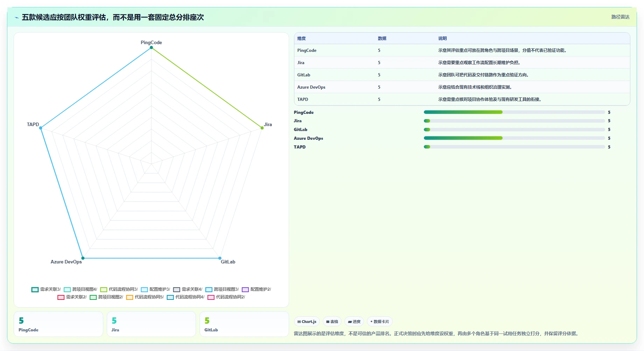This screenshot has height=351, width=644.
Task: Click the 进度 tag chip
Action: pyautogui.click(x=354, y=322)
